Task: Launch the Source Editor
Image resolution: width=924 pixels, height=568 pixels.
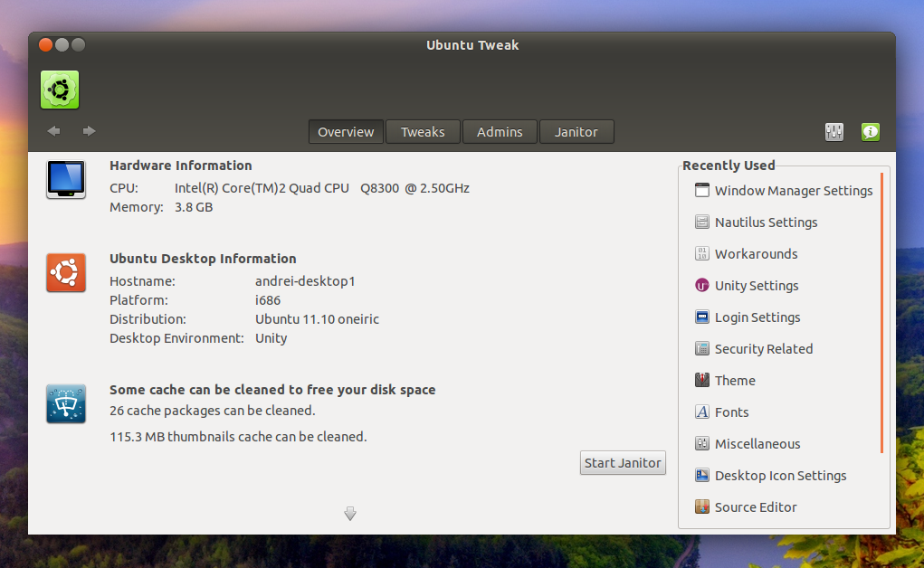Action: (756, 506)
